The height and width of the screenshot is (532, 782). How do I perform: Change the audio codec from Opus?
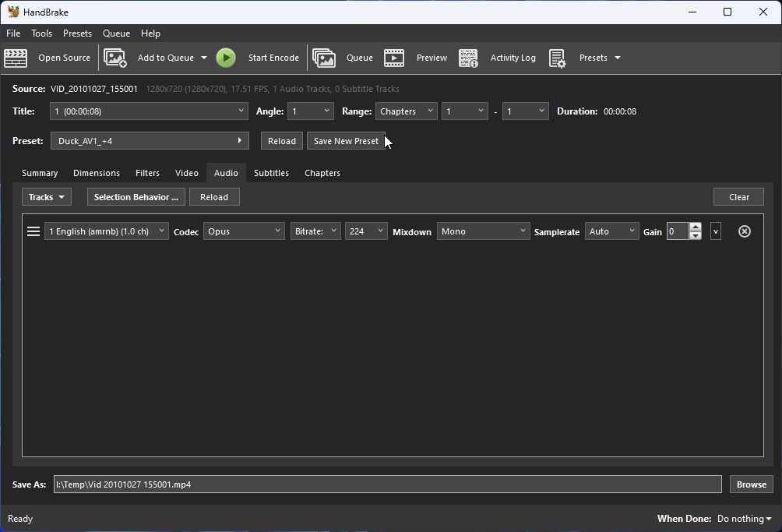(x=244, y=231)
